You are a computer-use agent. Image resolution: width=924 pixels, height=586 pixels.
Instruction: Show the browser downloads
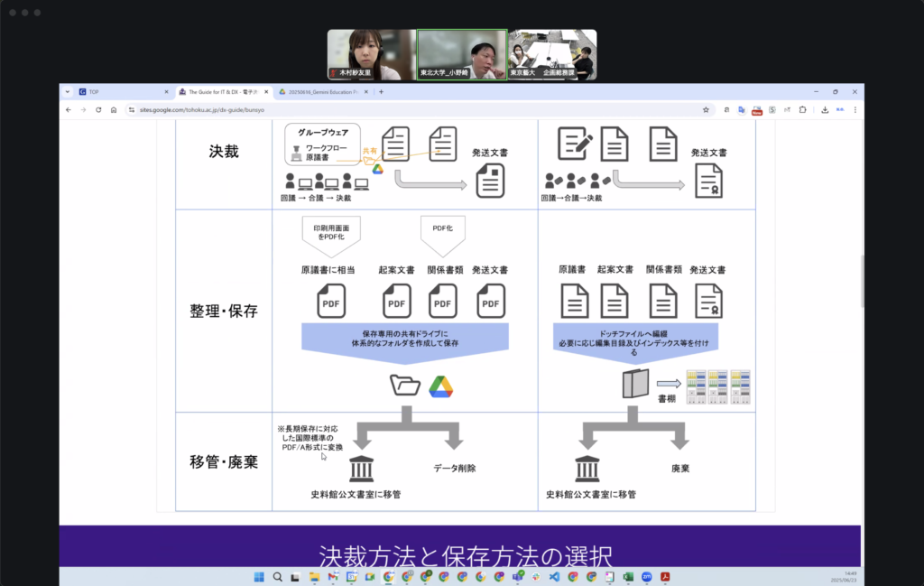[825, 109]
